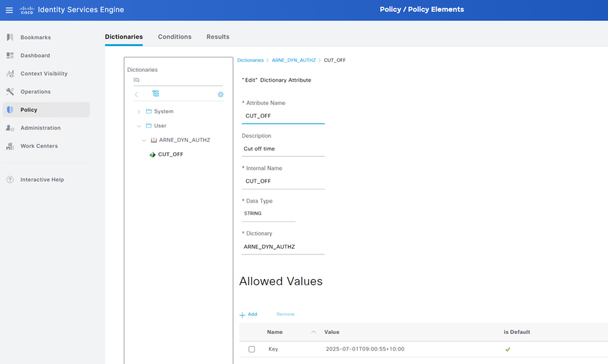Select the CUT_OFF tree item
Screen dimensions: 608x364
(170, 154)
